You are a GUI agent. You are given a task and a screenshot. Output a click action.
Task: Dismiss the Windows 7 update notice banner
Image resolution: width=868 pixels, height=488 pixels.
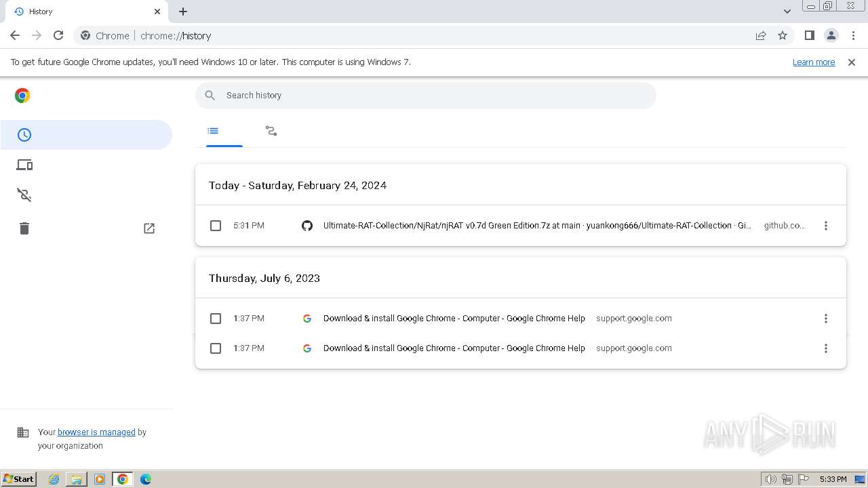(x=852, y=62)
